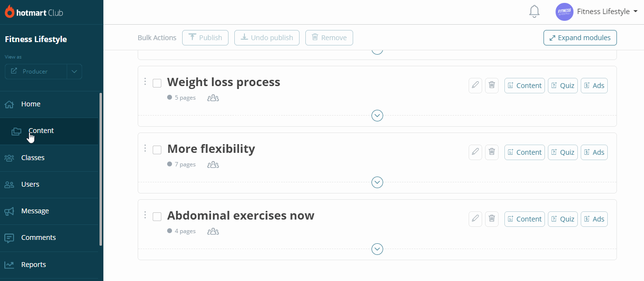Check the Abdominal exercises now checkbox
The height and width of the screenshot is (281, 644).
[157, 217]
